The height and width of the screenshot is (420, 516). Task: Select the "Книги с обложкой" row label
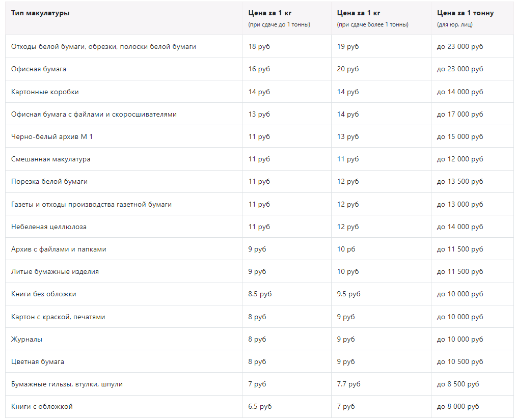[42, 406]
